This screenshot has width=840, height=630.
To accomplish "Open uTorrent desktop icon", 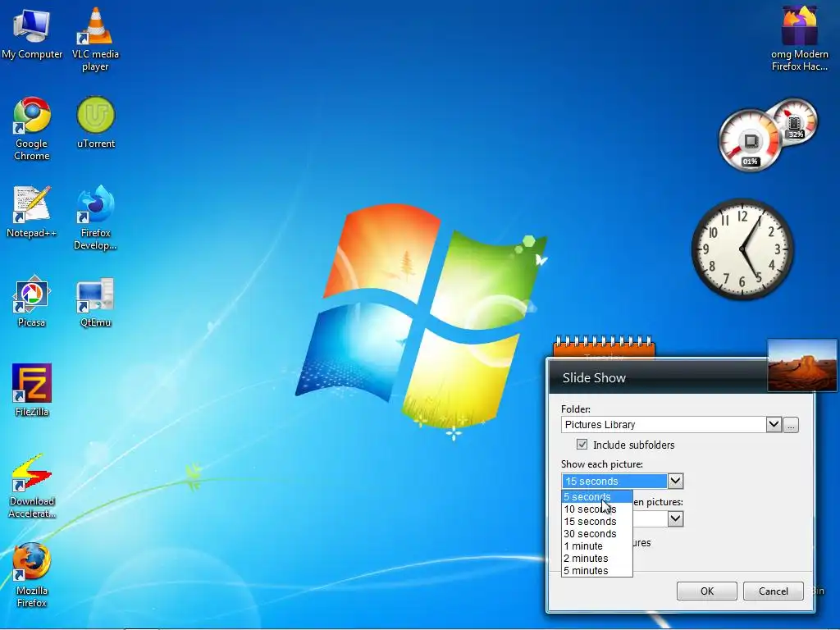I will pyautogui.click(x=96, y=122).
